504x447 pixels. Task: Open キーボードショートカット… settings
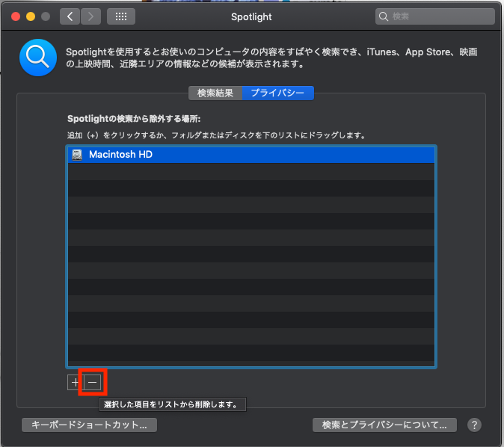(x=89, y=425)
